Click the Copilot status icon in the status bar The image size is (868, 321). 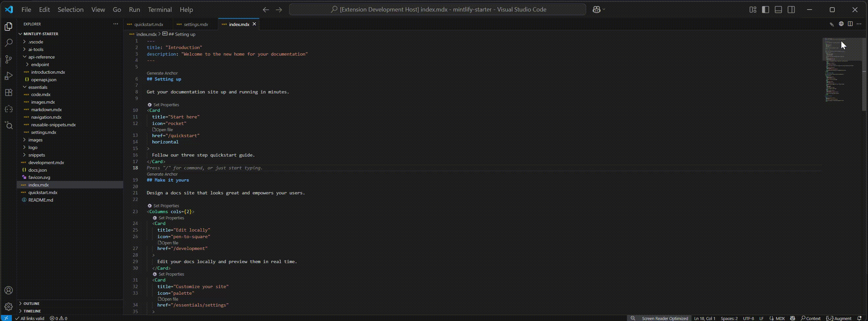click(x=793, y=318)
